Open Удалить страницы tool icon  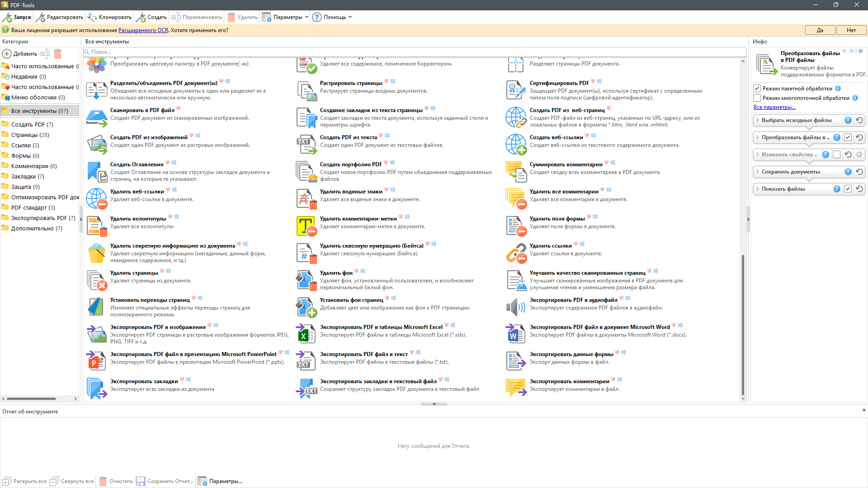click(x=97, y=280)
